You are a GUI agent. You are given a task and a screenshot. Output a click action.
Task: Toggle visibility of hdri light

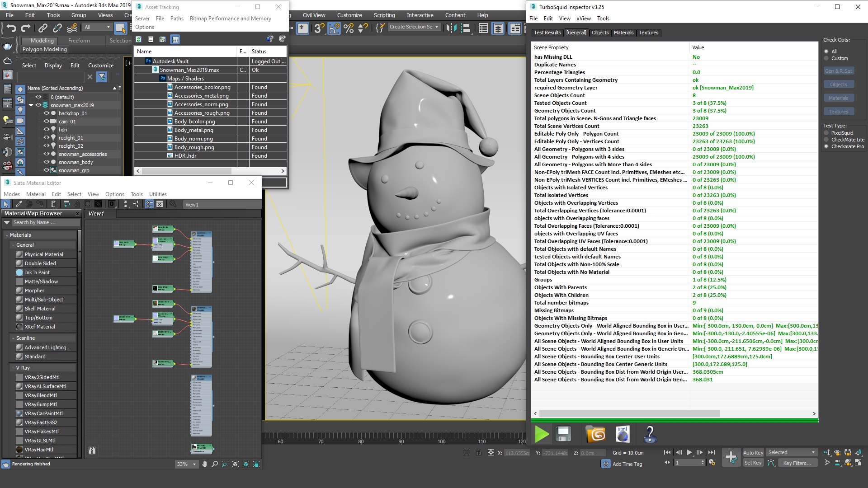[x=46, y=130]
